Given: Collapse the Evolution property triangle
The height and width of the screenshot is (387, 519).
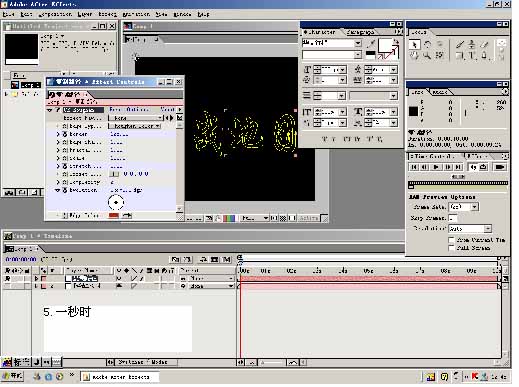Looking at the screenshot, I should point(57,190).
